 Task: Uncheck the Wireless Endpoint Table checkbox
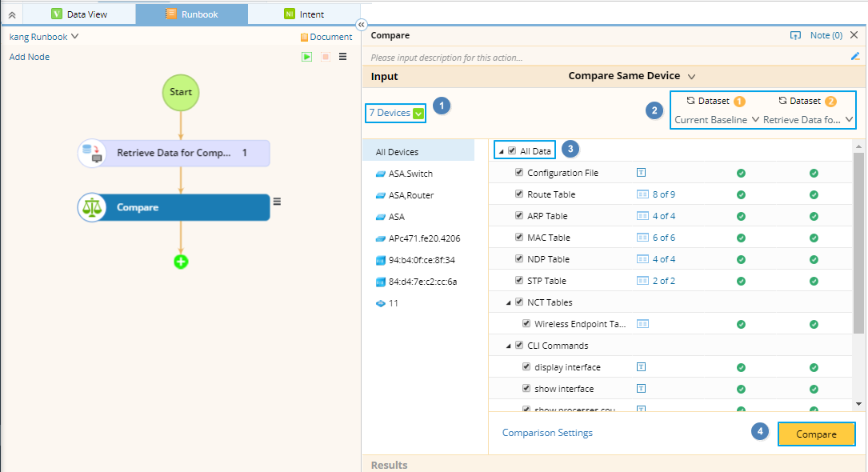(x=526, y=323)
